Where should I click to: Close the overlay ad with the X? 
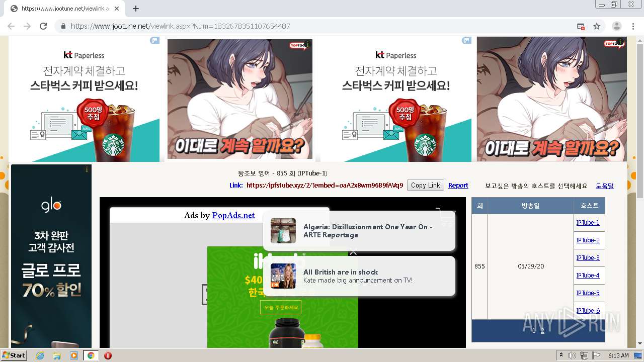point(353,252)
